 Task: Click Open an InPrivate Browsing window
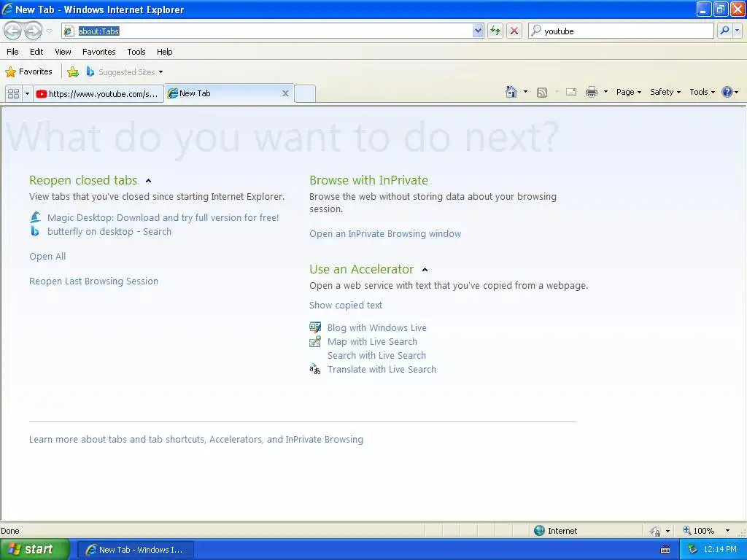[x=385, y=234]
